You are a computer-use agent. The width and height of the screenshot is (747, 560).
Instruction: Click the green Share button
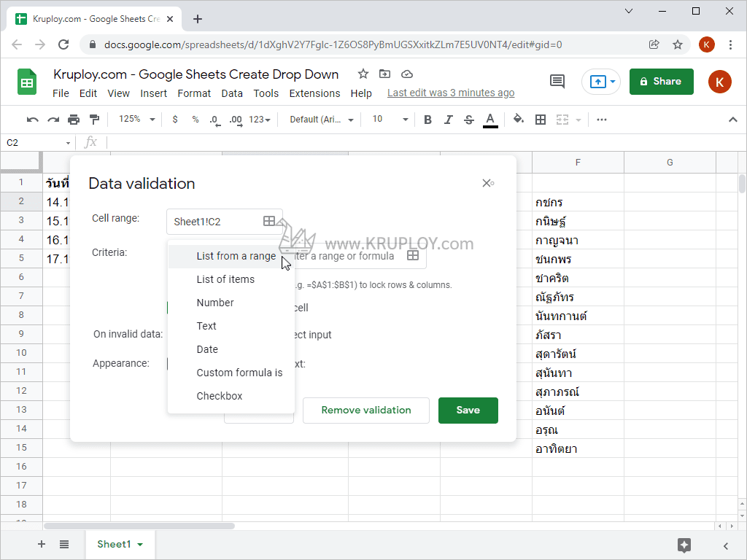pos(661,82)
